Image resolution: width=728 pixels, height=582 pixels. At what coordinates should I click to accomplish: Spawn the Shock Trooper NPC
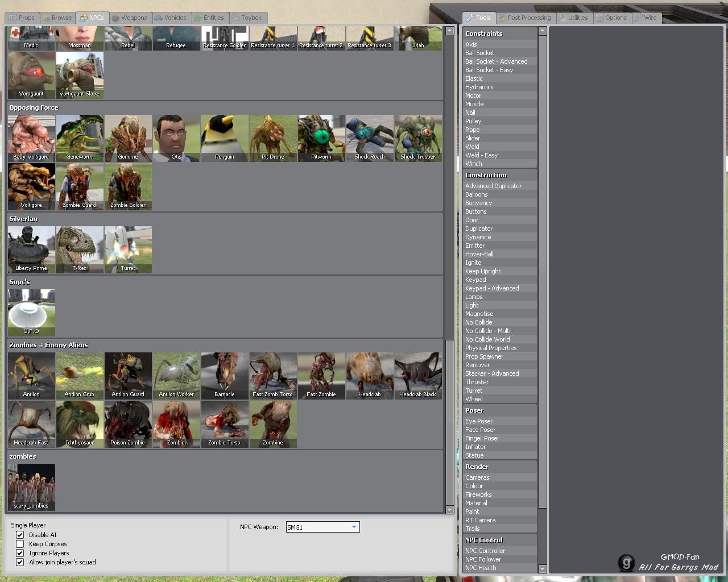(x=418, y=139)
